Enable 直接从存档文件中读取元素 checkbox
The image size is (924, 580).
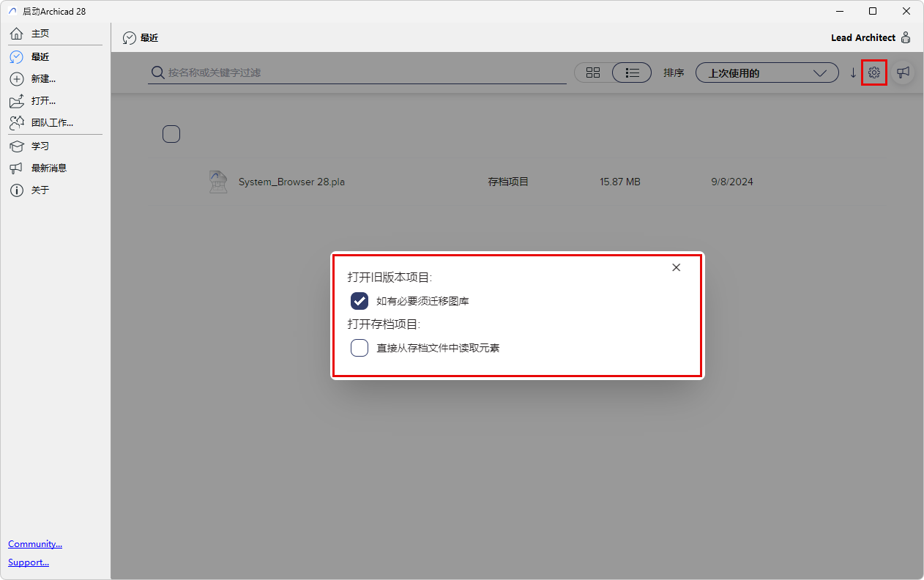point(359,348)
